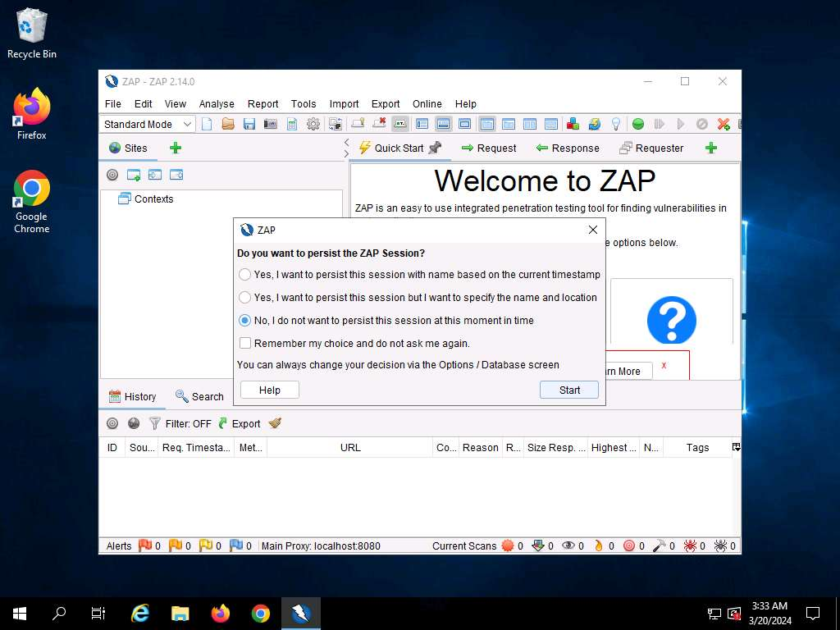Click the green Set Break circle icon

(637, 124)
